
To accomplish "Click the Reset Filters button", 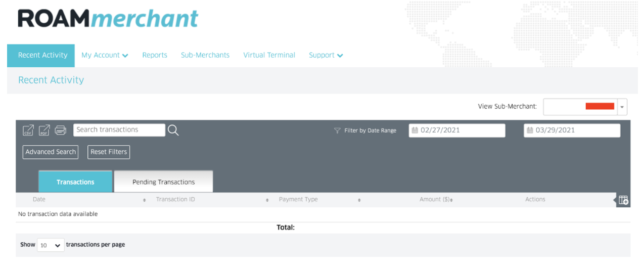I will pyautogui.click(x=109, y=152).
